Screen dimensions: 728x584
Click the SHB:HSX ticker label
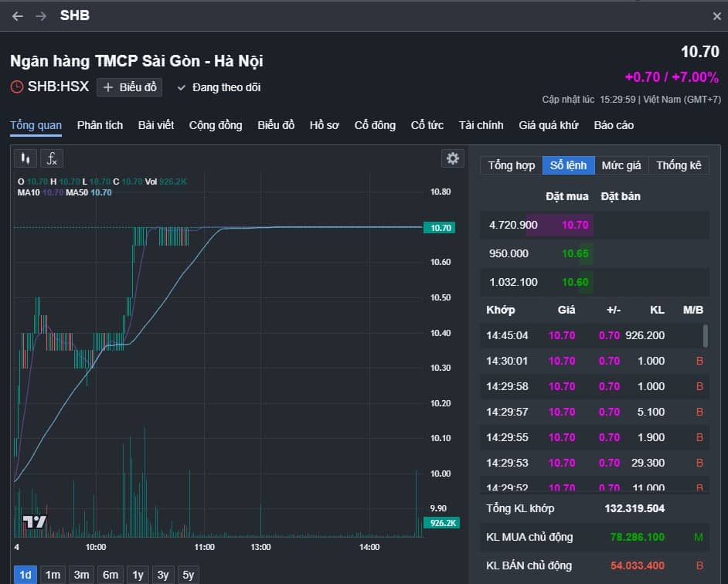pos(58,87)
